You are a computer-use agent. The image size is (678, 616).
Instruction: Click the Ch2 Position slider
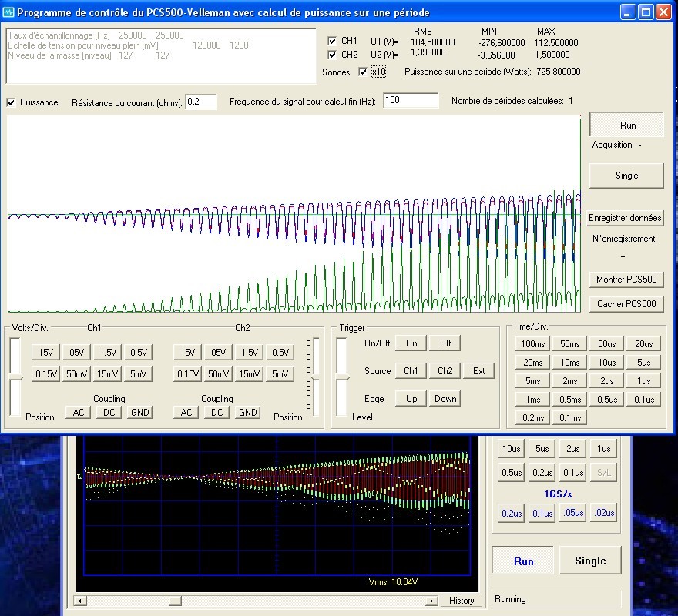316,377
